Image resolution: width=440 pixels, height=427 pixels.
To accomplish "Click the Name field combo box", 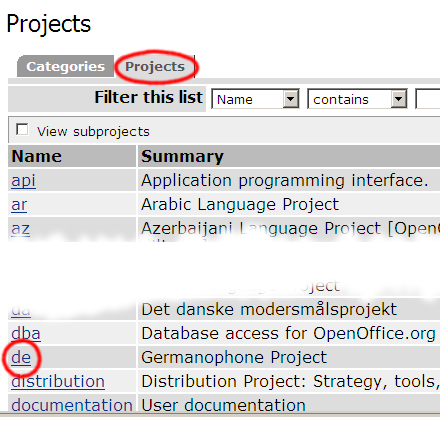I will (255, 99).
